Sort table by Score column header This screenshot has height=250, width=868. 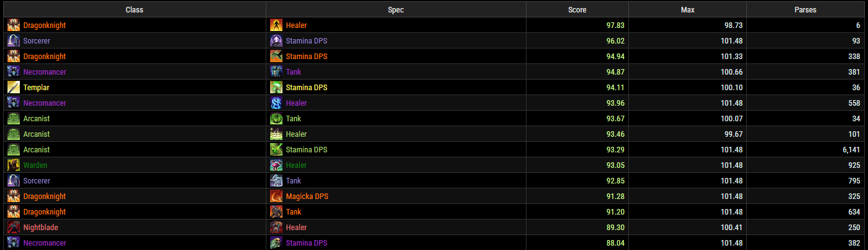(x=577, y=10)
